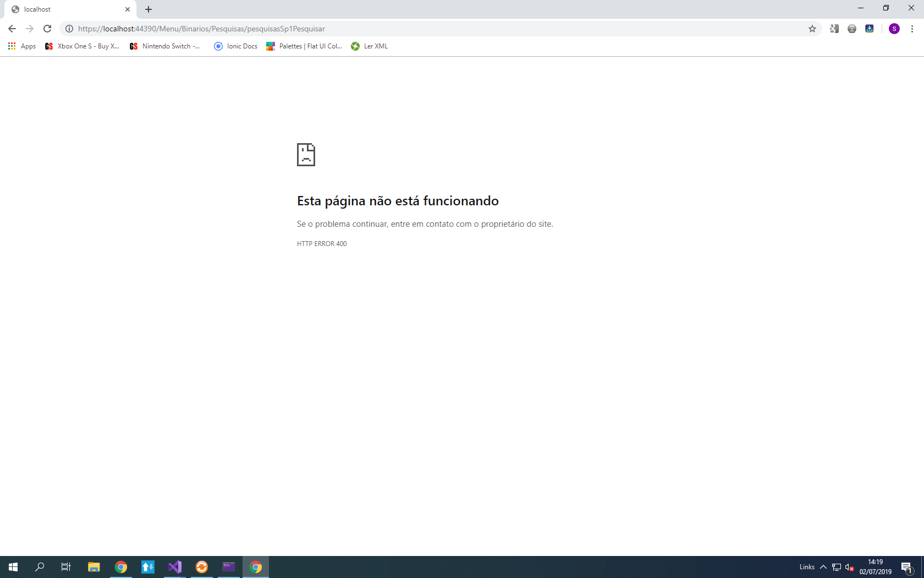Open Task View on the taskbar

pyautogui.click(x=66, y=567)
